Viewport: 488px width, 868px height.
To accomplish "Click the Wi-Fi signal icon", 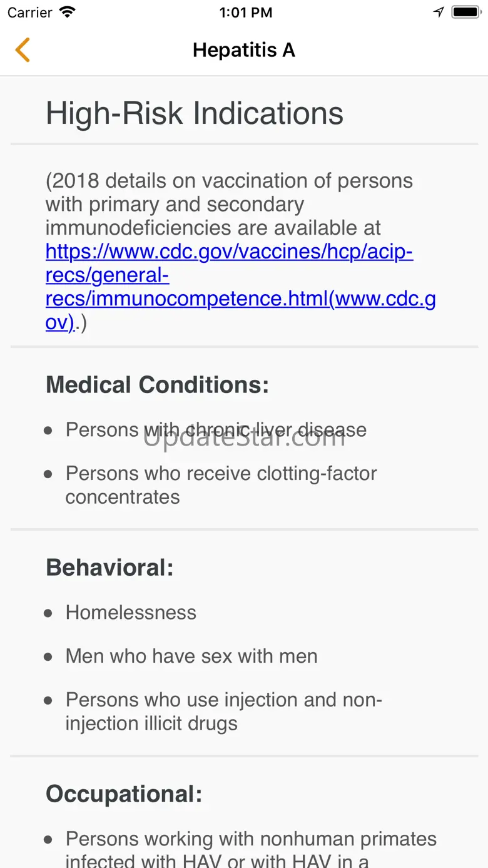I will click(66, 13).
